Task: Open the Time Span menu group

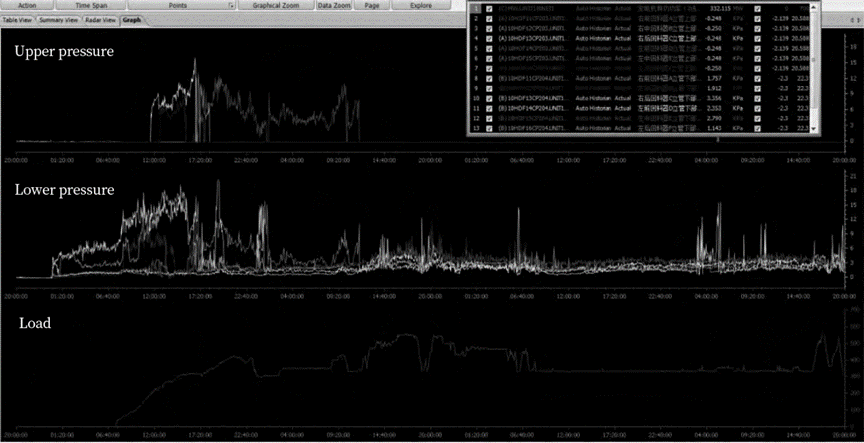Action: click(x=91, y=5)
